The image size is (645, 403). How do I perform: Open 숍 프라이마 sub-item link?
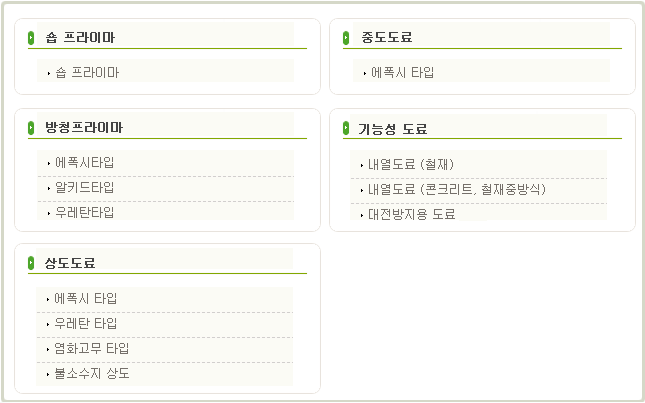click(x=87, y=73)
